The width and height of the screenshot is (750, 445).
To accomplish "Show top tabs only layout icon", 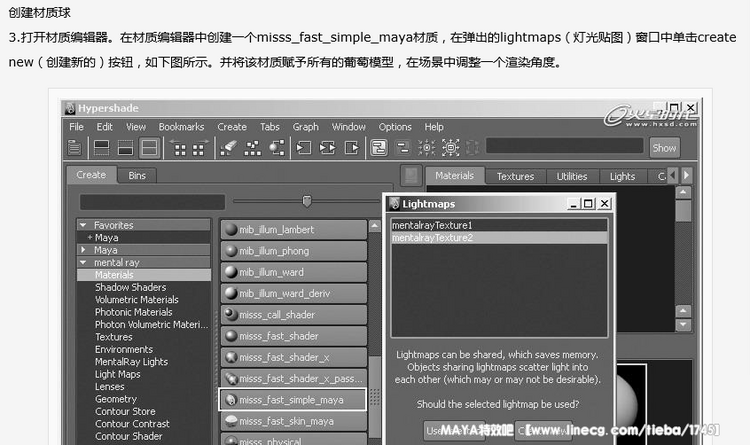I will 101,147.
